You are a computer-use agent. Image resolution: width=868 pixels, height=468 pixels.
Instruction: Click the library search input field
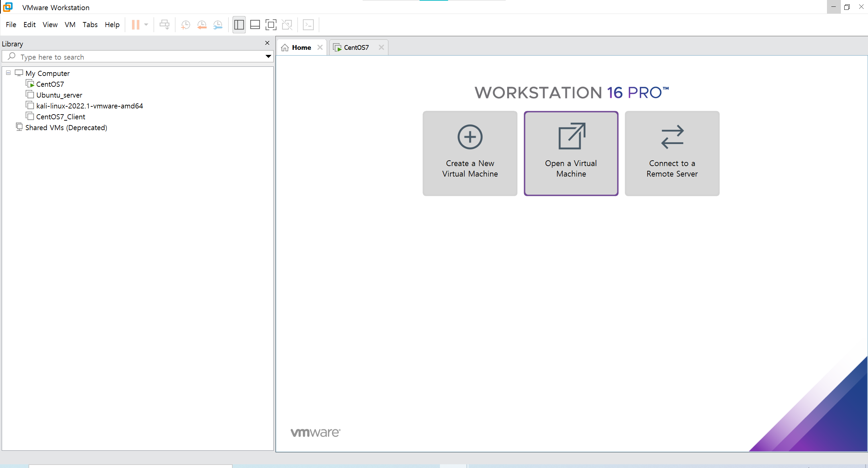(x=136, y=57)
